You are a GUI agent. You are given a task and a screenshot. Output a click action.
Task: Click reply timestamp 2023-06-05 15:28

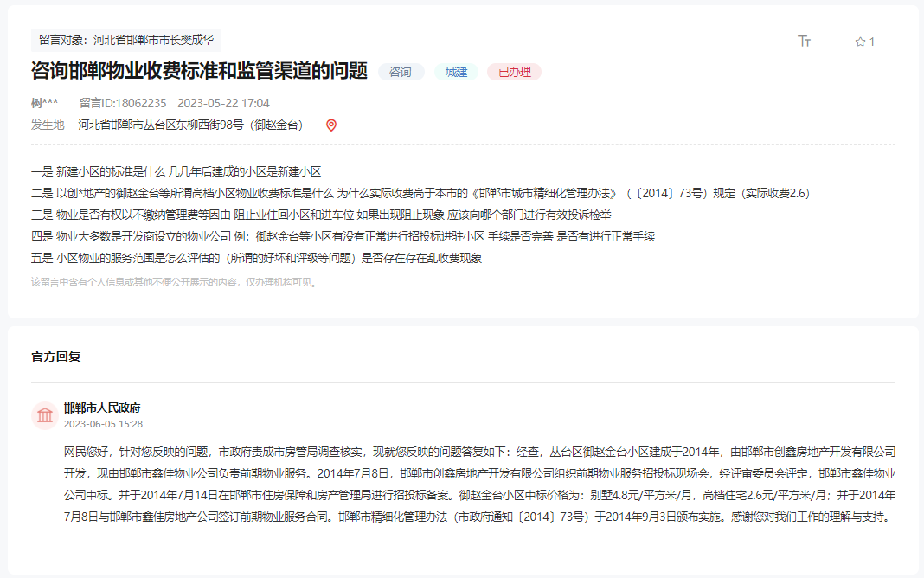click(103, 424)
